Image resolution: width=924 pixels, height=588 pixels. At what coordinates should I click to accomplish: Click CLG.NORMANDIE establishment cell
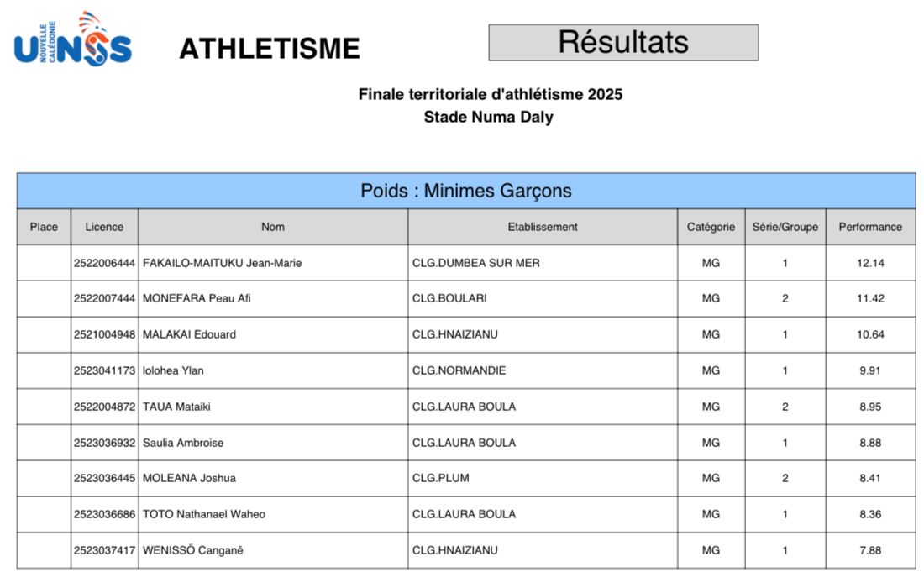tap(459, 370)
